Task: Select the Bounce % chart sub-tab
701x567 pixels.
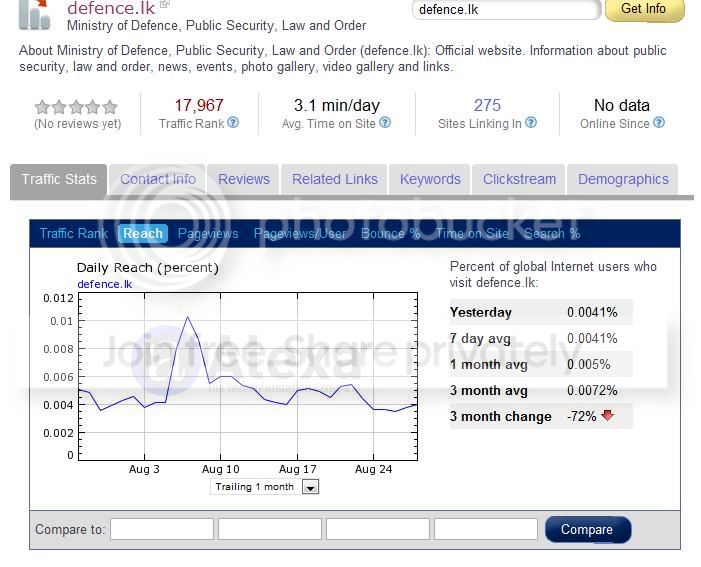Action: (x=390, y=233)
